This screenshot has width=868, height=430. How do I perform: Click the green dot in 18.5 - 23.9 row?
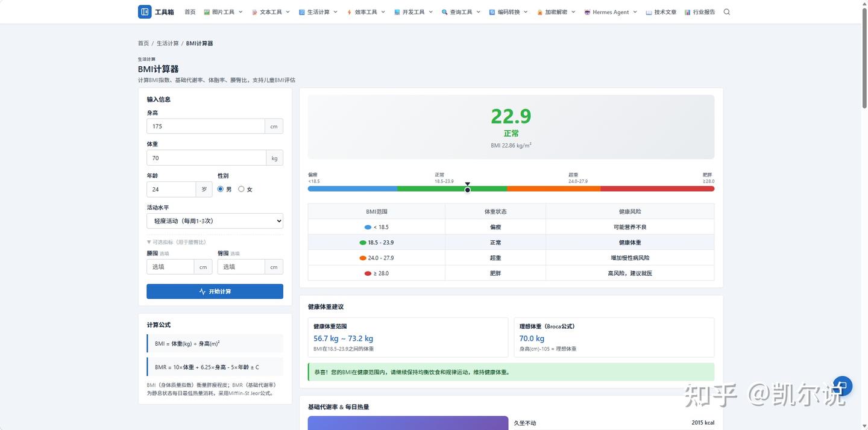coord(363,243)
